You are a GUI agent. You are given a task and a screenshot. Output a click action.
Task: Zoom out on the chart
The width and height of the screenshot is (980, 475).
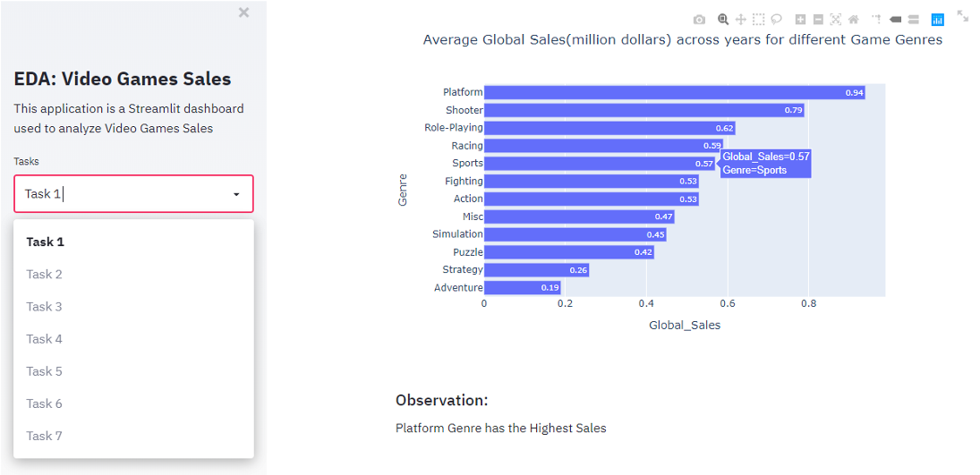[818, 20]
